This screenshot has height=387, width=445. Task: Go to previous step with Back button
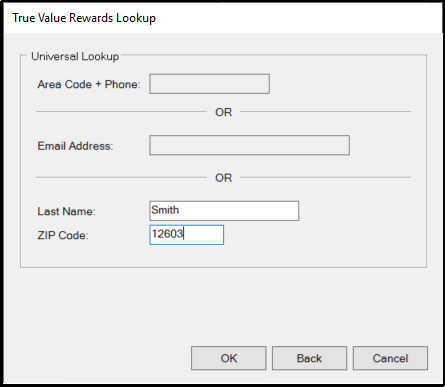click(x=309, y=358)
